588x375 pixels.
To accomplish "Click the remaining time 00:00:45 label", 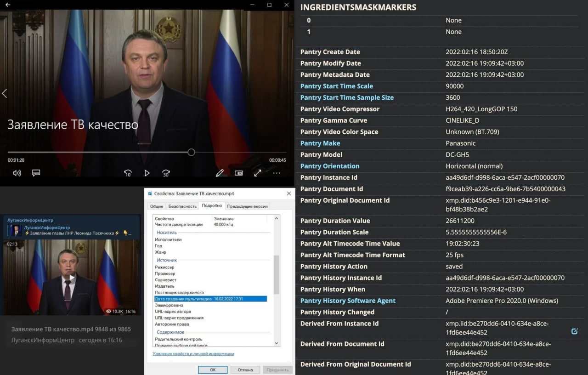I will click(277, 160).
